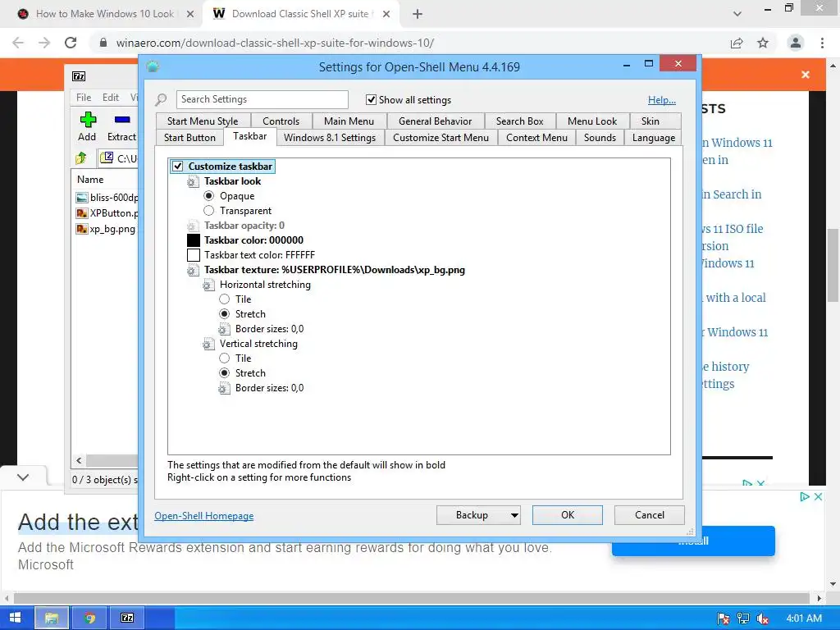Click OK to apply settings
Image resolution: width=840 pixels, height=630 pixels.
pos(568,515)
